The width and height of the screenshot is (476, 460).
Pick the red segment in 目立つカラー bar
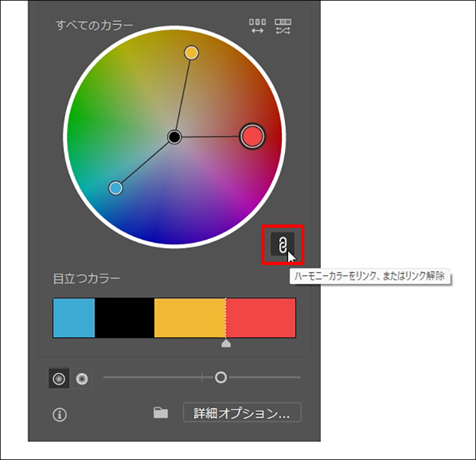pos(261,318)
